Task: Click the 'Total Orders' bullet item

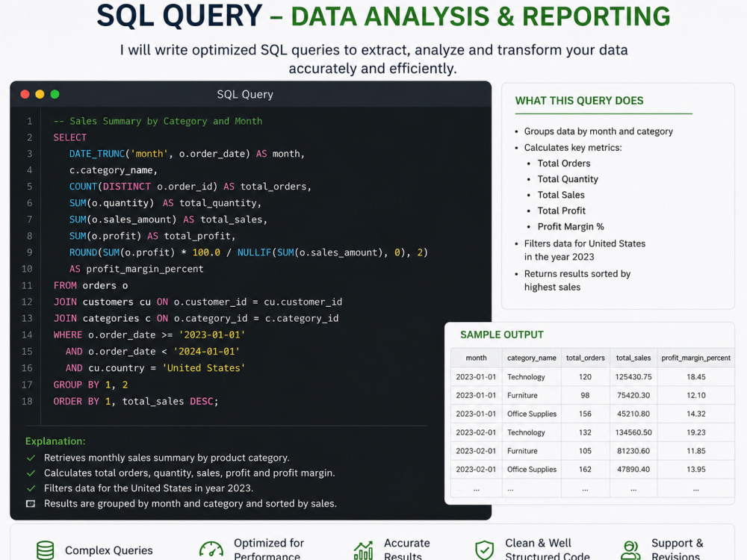Action: (563, 164)
